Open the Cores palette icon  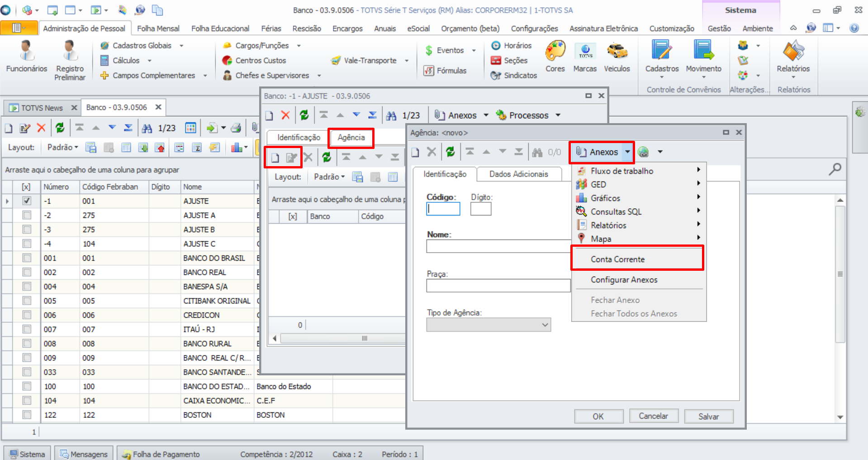click(555, 56)
